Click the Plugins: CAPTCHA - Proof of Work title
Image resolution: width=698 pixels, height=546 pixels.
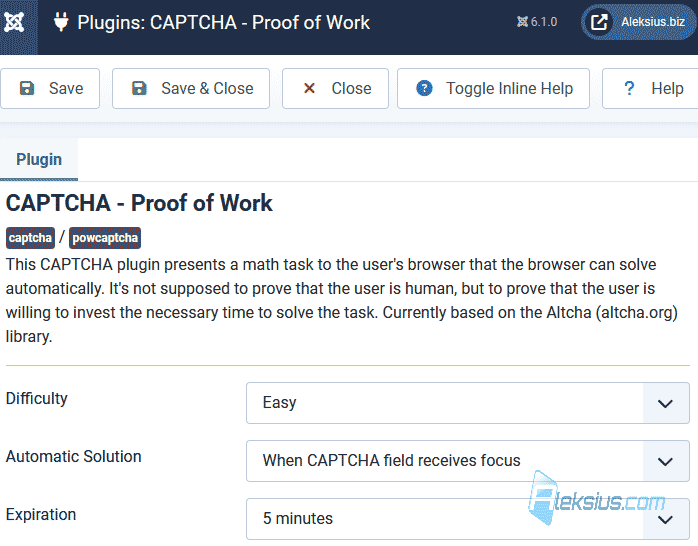(x=223, y=22)
